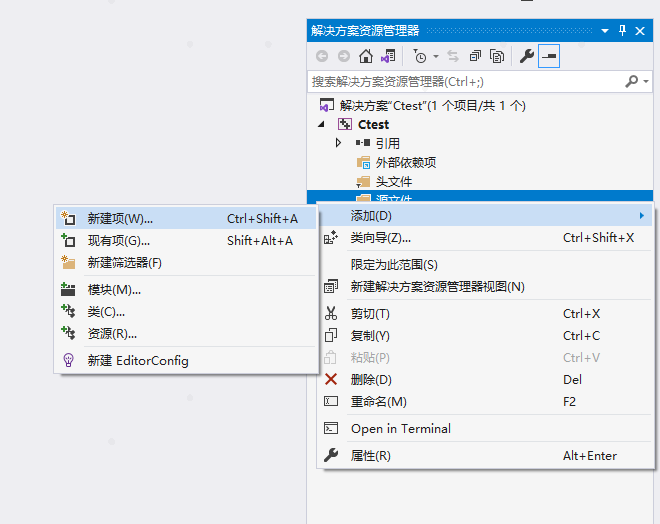Choose 类(C)... in add submenu
This screenshot has height=524, width=660.
pyautogui.click(x=186, y=312)
